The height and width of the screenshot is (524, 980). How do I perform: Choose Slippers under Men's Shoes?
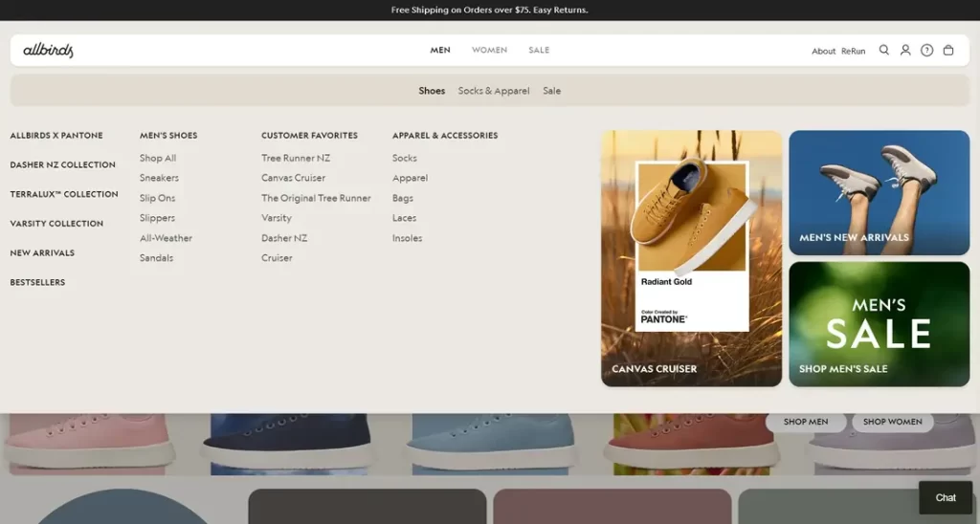coord(157,218)
